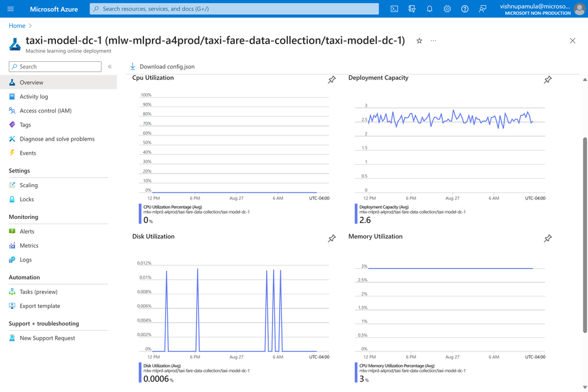The image size is (588, 392).
Task: Pin the Cpu Utilization chart
Action: click(332, 79)
